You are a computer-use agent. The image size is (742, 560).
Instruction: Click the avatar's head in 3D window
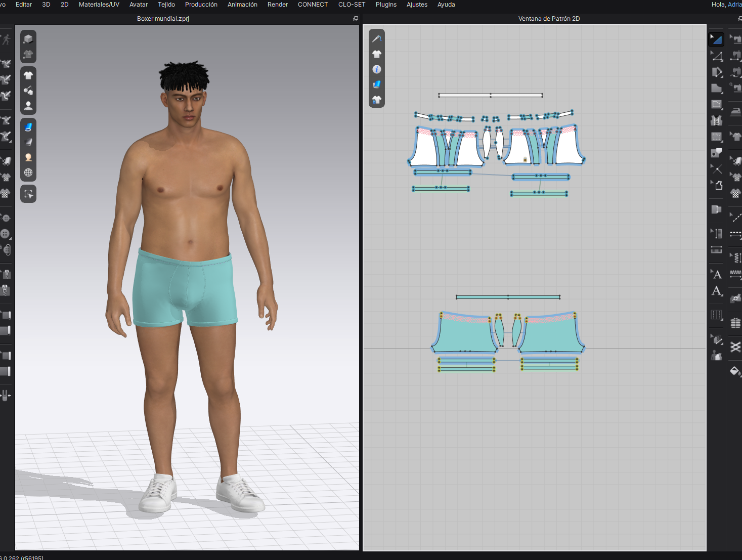[185, 94]
